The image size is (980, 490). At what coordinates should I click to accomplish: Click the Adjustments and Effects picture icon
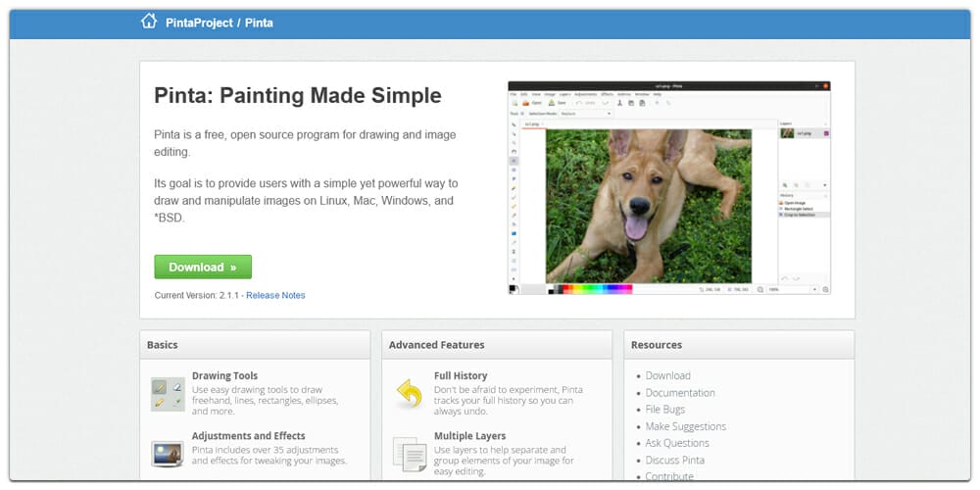point(167,453)
